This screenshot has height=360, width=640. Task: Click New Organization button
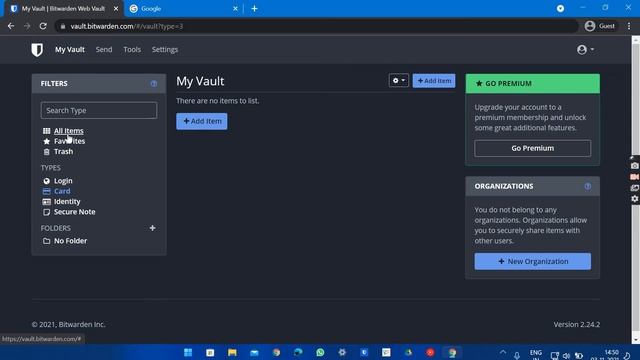(533, 261)
